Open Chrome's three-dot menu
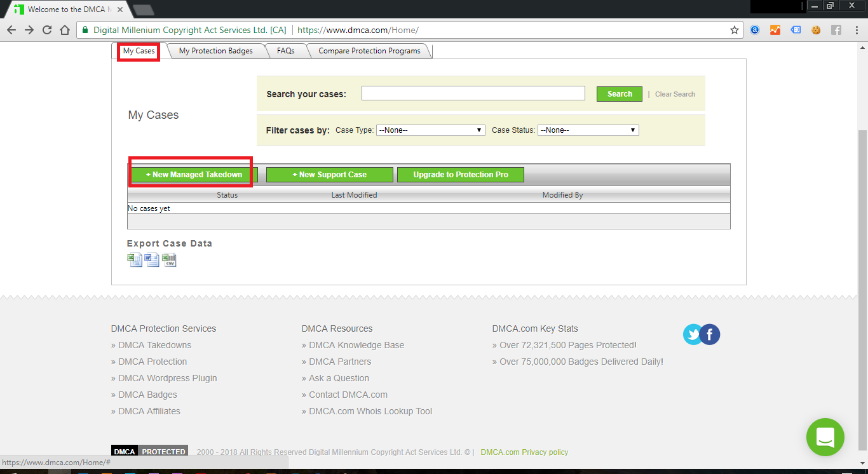This screenshot has height=474, width=868. 857,29
